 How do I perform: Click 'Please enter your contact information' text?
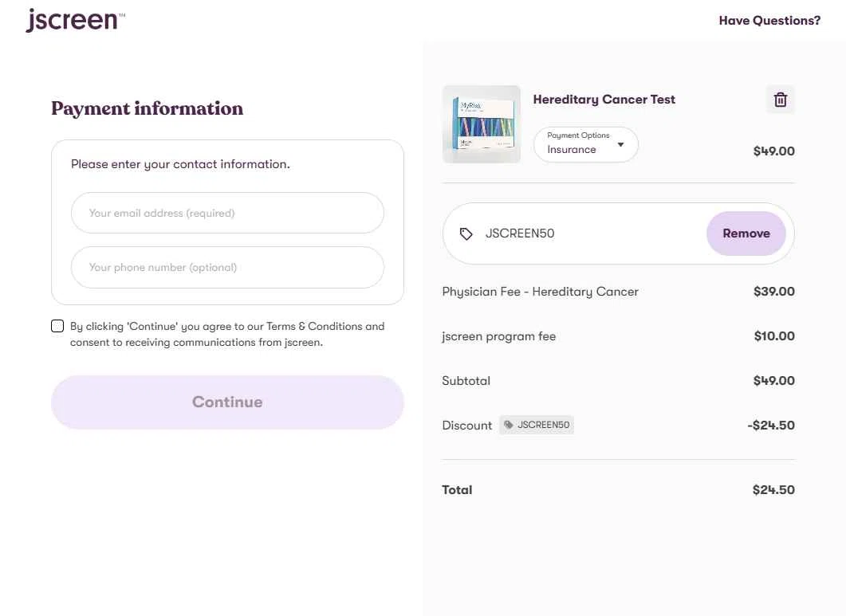pos(180,164)
